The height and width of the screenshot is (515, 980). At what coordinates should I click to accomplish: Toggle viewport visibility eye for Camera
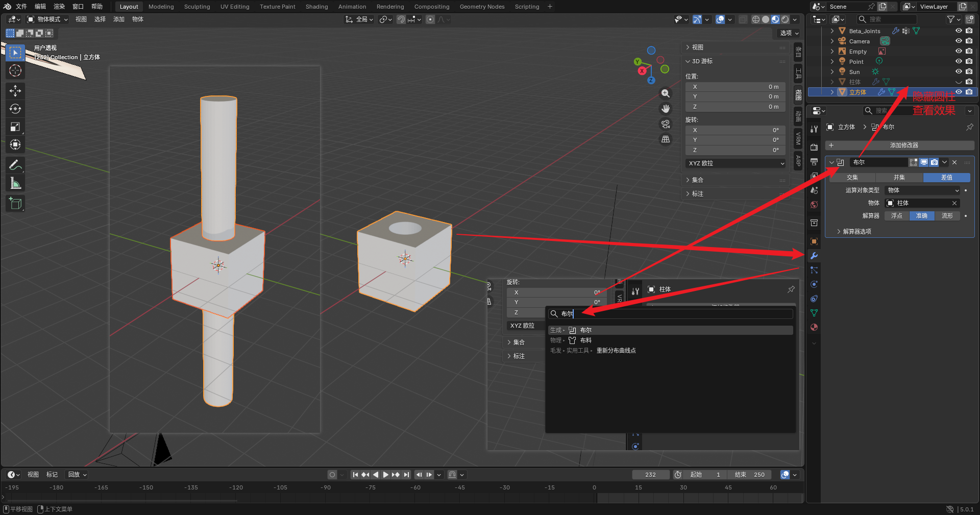959,41
